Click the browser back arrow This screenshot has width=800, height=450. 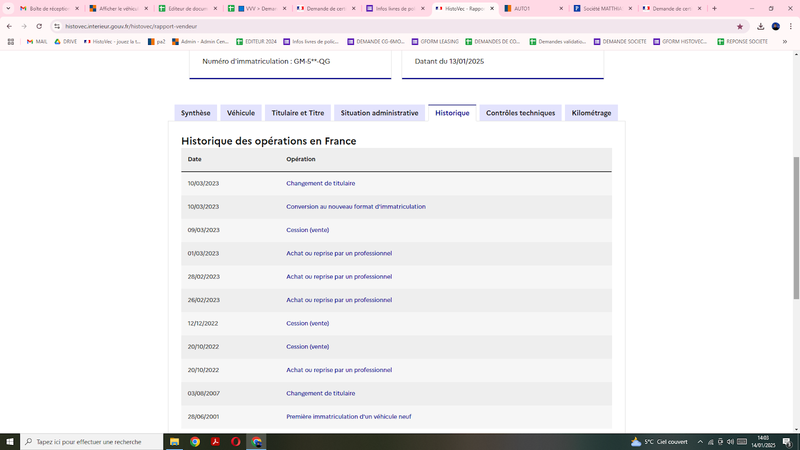point(9,26)
